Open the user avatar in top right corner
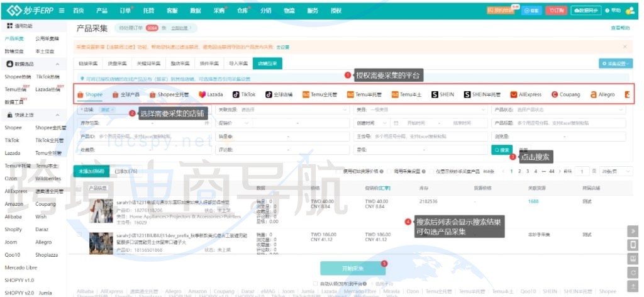Image resolution: width=644 pixels, height=297 pixels. [632, 10]
